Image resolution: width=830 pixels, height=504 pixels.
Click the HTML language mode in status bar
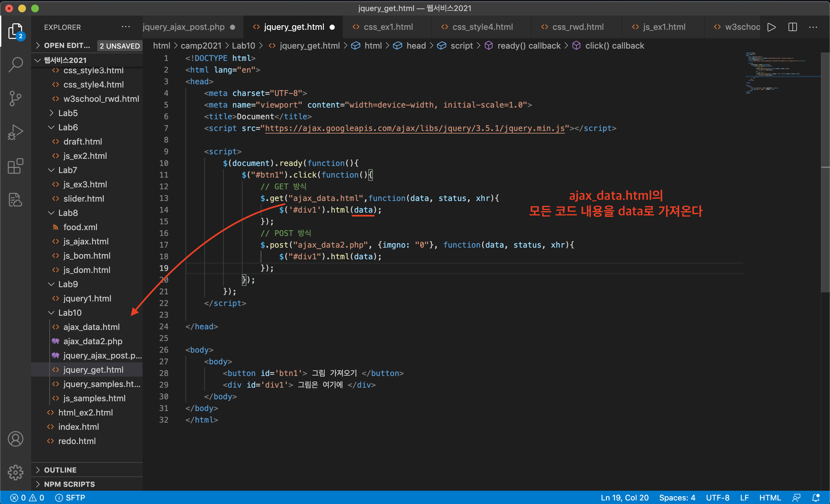pos(770,498)
